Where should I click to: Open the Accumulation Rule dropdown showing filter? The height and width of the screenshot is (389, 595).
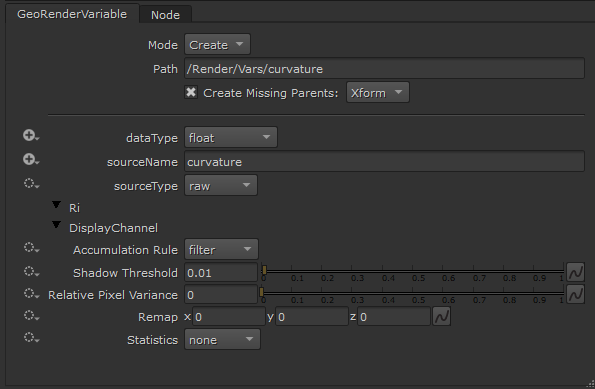tap(221, 249)
